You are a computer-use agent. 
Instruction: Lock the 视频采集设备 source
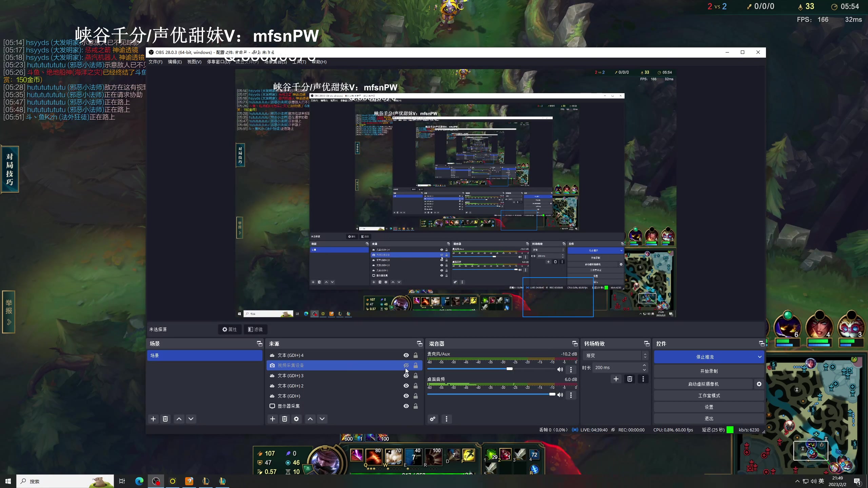pos(416,365)
